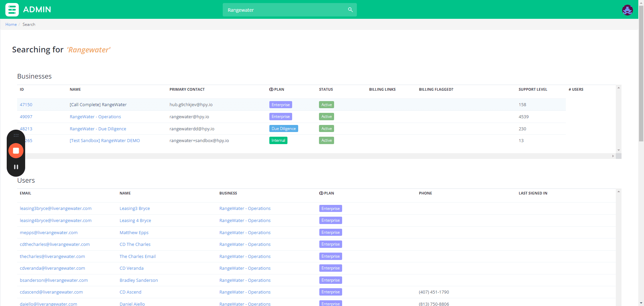The image size is (644, 306).
Task: Click the BILLING LINKS column header
Action: click(x=382, y=89)
